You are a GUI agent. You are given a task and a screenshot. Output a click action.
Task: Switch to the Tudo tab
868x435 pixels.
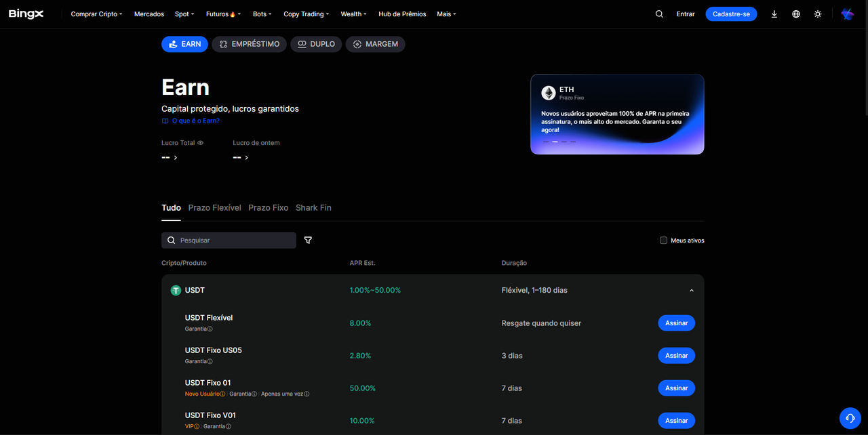point(171,208)
